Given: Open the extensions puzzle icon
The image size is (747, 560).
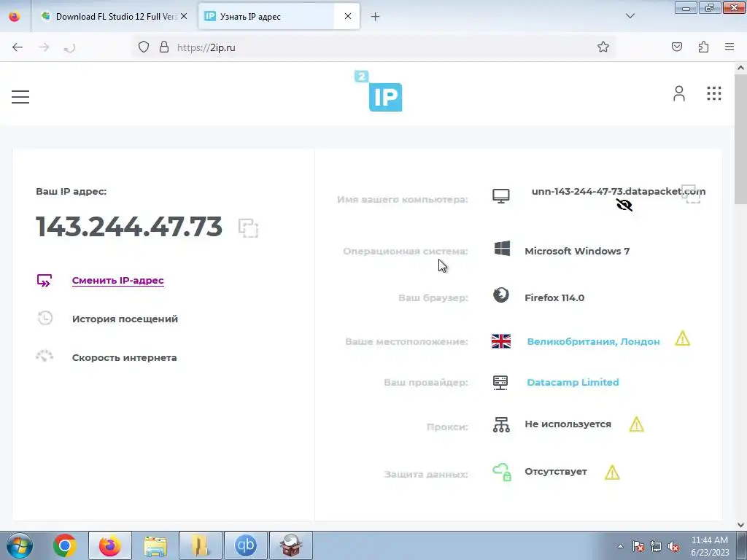Looking at the screenshot, I should [703, 47].
